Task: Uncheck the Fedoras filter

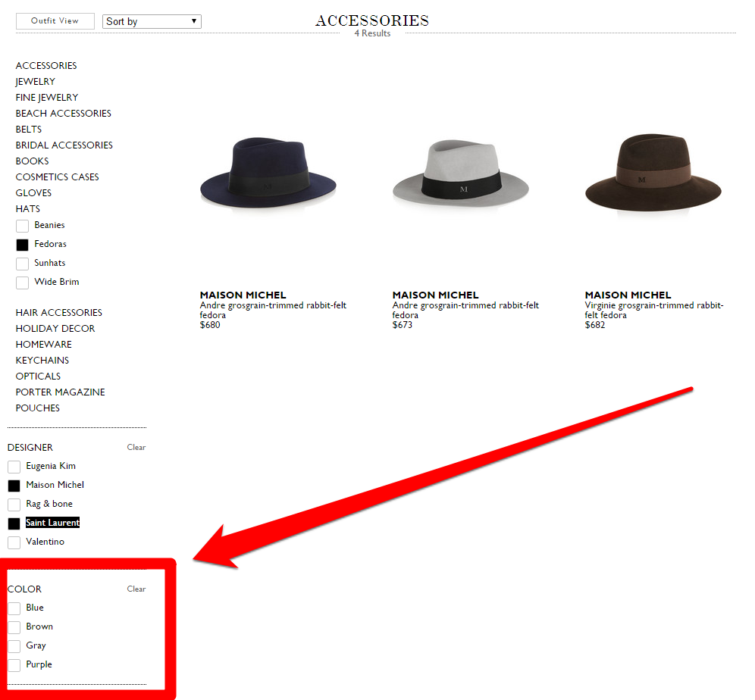Action: point(22,245)
